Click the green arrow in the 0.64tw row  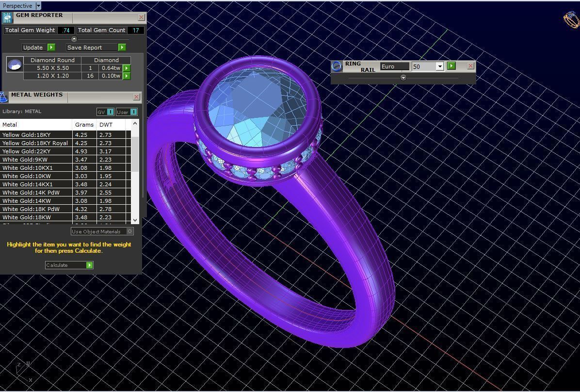tap(127, 68)
